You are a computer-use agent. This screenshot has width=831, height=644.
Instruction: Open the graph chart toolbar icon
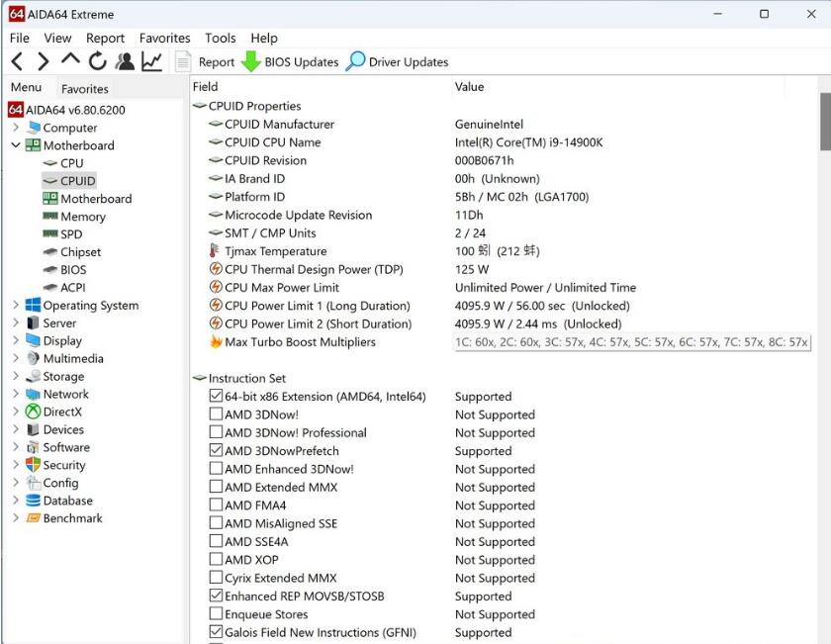coord(152,61)
